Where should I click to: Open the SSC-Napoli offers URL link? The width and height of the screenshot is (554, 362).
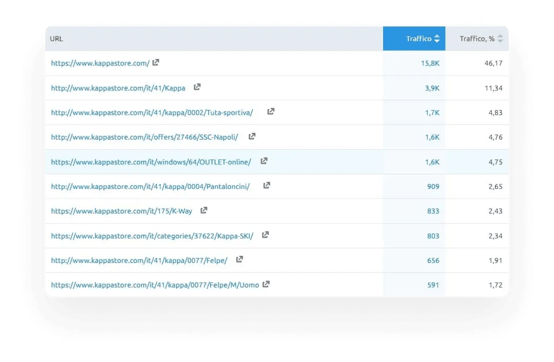[145, 137]
